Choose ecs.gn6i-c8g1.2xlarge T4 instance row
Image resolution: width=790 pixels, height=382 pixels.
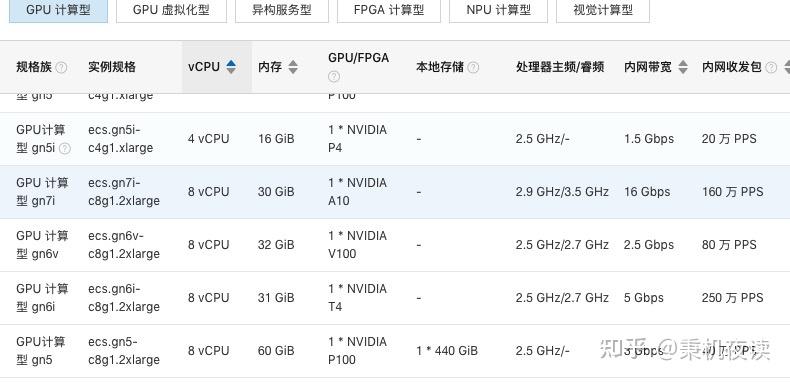click(395, 298)
